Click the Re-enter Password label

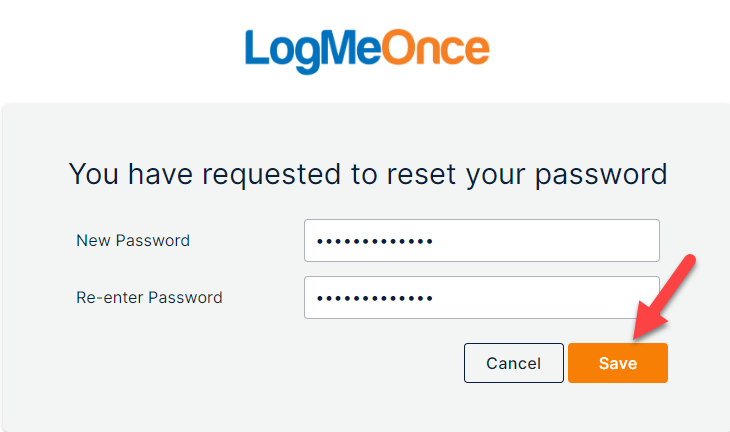pyautogui.click(x=149, y=297)
